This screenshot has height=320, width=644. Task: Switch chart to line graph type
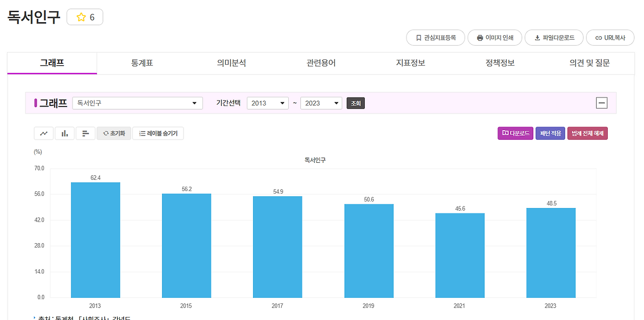[43, 133]
